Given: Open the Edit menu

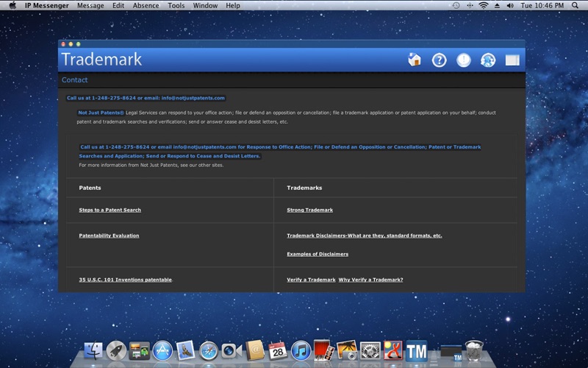Looking at the screenshot, I should [118, 6].
